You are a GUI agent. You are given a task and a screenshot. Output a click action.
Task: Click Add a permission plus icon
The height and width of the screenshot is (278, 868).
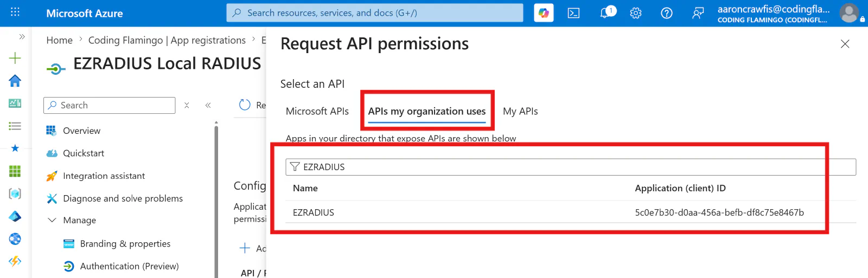click(x=245, y=248)
